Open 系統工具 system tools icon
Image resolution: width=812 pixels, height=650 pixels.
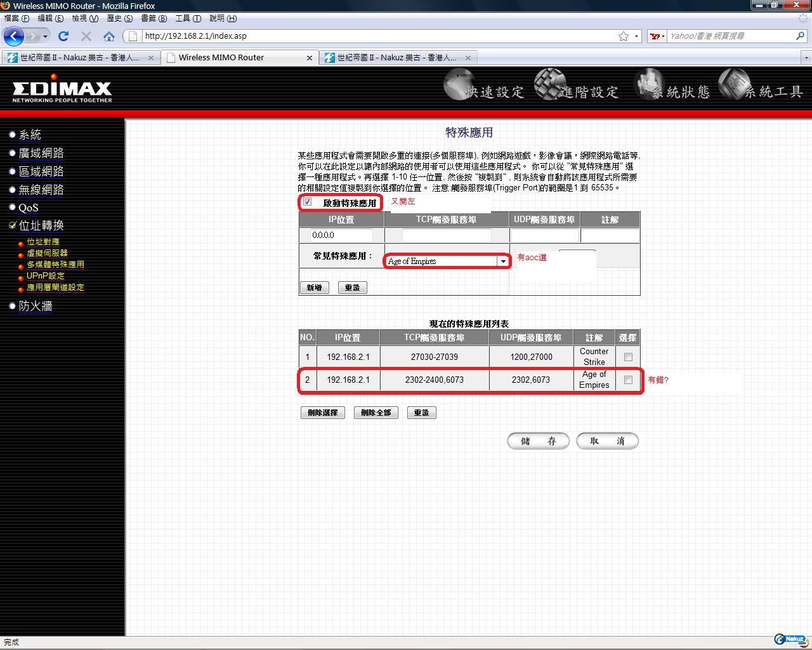pos(761,86)
